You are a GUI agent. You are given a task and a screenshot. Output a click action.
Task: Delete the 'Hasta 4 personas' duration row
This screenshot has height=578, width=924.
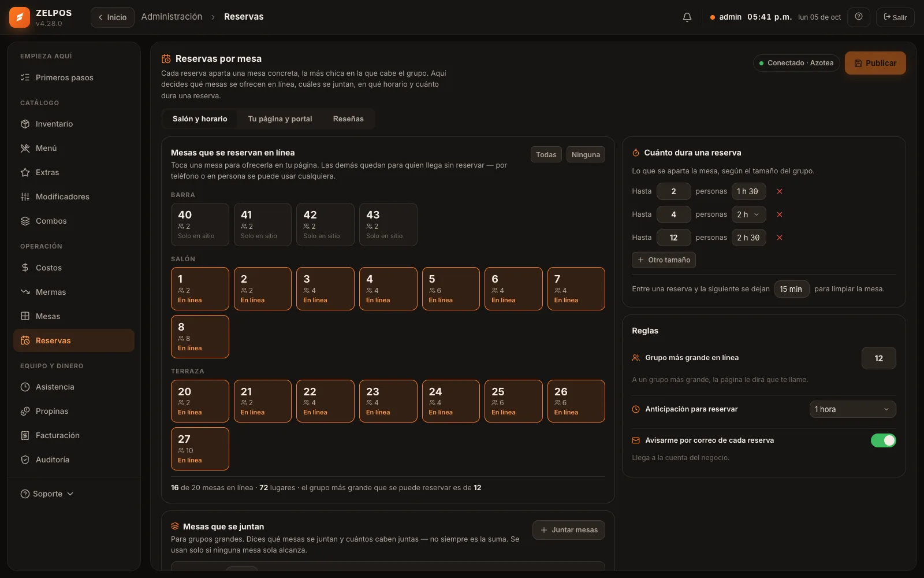point(780,214)
